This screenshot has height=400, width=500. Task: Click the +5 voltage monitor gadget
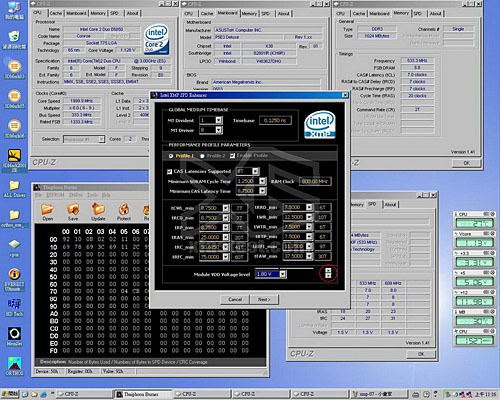(x=475, y=279)
